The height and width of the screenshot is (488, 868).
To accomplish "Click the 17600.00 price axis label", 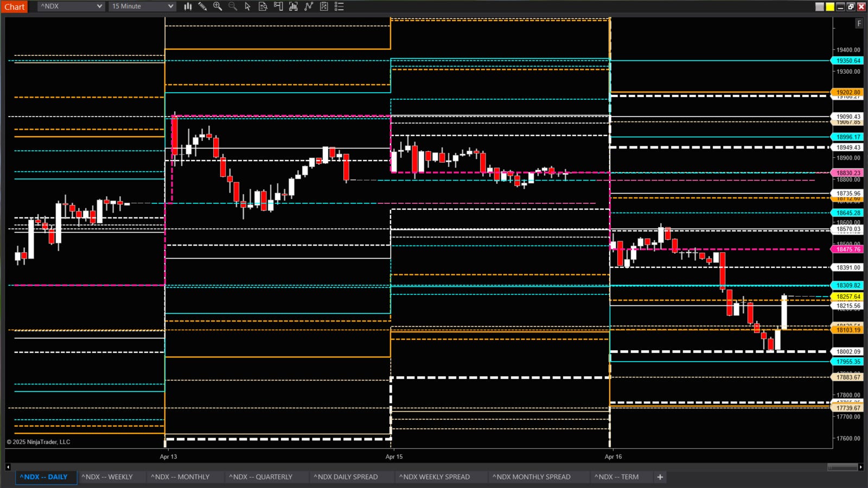I will tap(848, 439).
